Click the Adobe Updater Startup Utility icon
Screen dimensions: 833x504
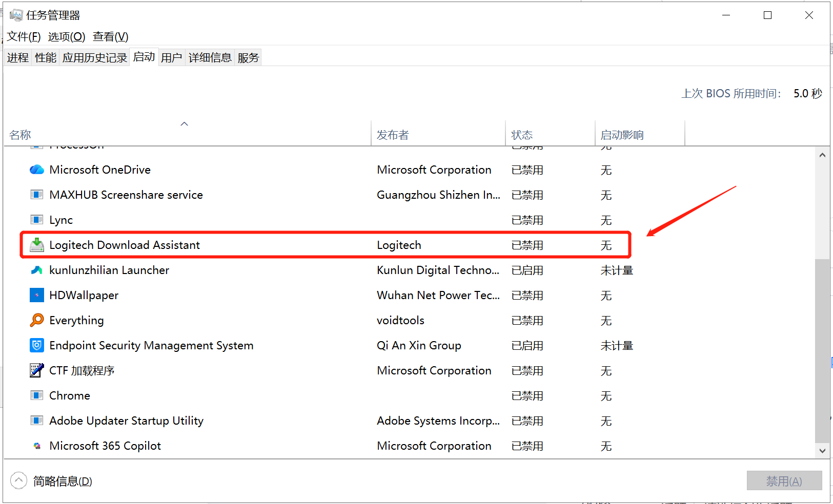[x=37, y=421]
